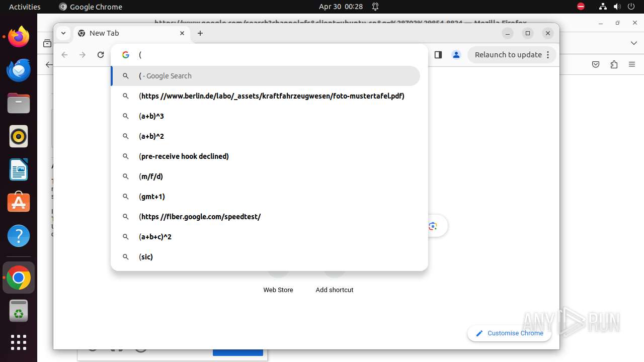Screen dimensions: 644x362
Task: Choose the '( - Google Search' suggestion
Action: 266,76
